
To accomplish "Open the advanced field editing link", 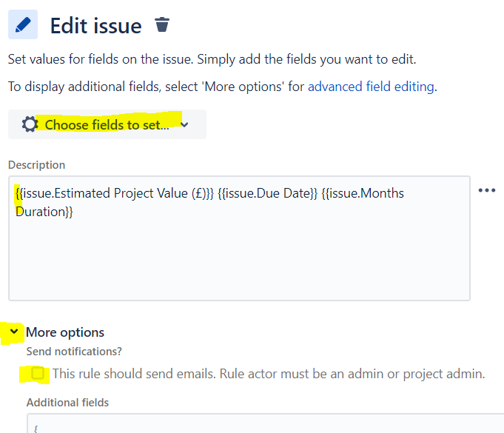I will click(371, 87).
